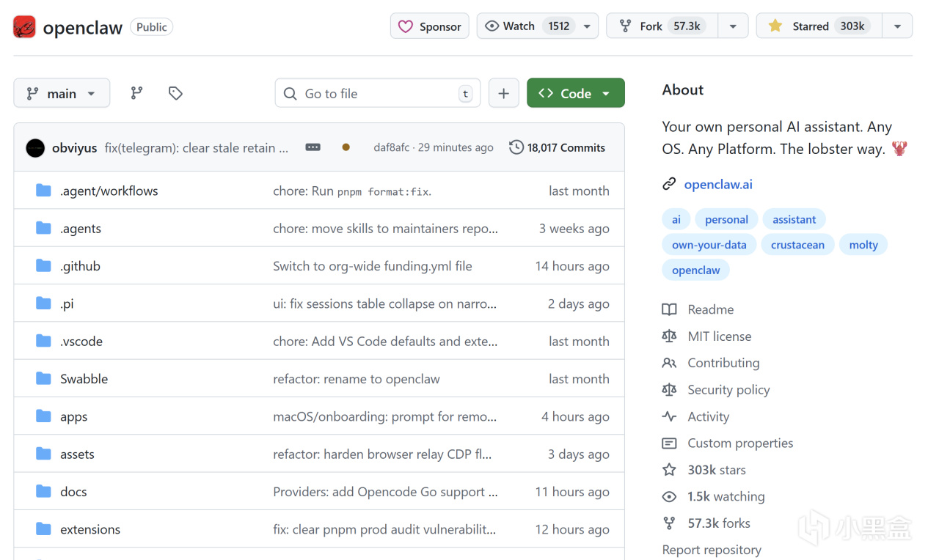Click the openclaw lobster logo
This screenshot has width=939, height=560.
point(24,27)
